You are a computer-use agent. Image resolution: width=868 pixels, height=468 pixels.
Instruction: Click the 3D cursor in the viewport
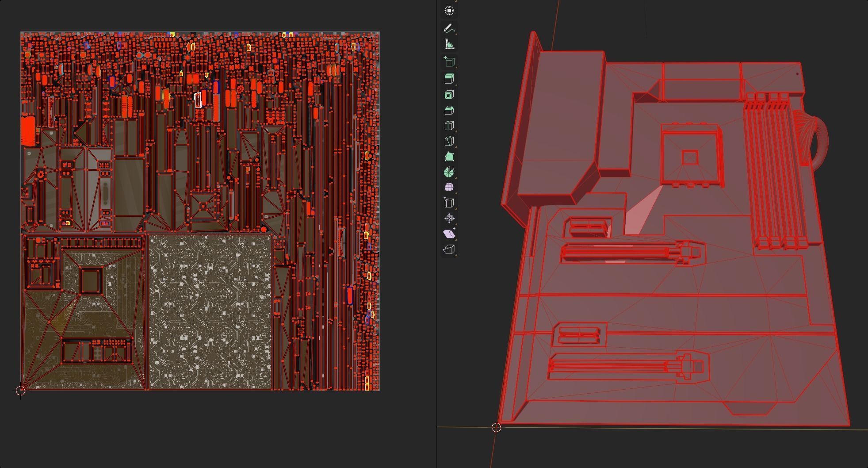coord(496,427)
